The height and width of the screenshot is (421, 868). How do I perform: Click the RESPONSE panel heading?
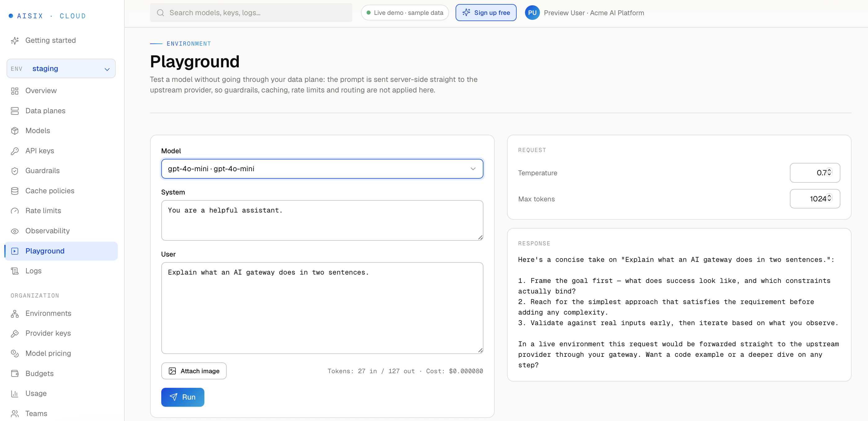[534, 243]
